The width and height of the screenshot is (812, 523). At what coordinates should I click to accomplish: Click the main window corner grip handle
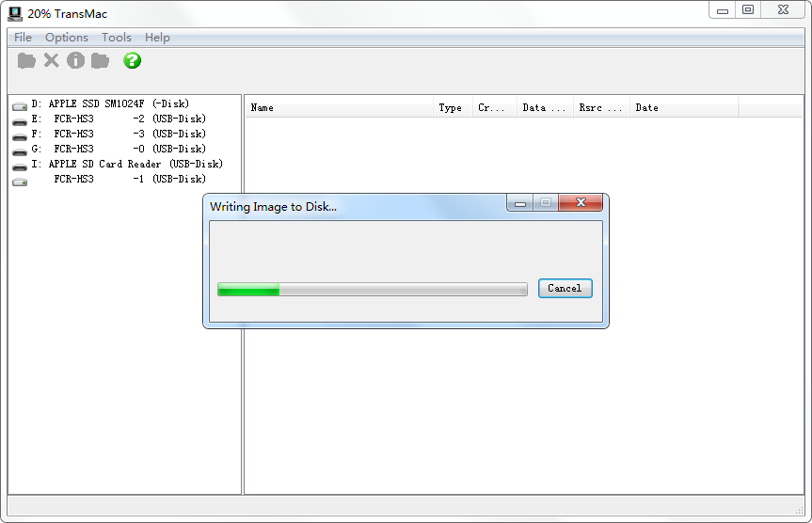click(799, 511)
